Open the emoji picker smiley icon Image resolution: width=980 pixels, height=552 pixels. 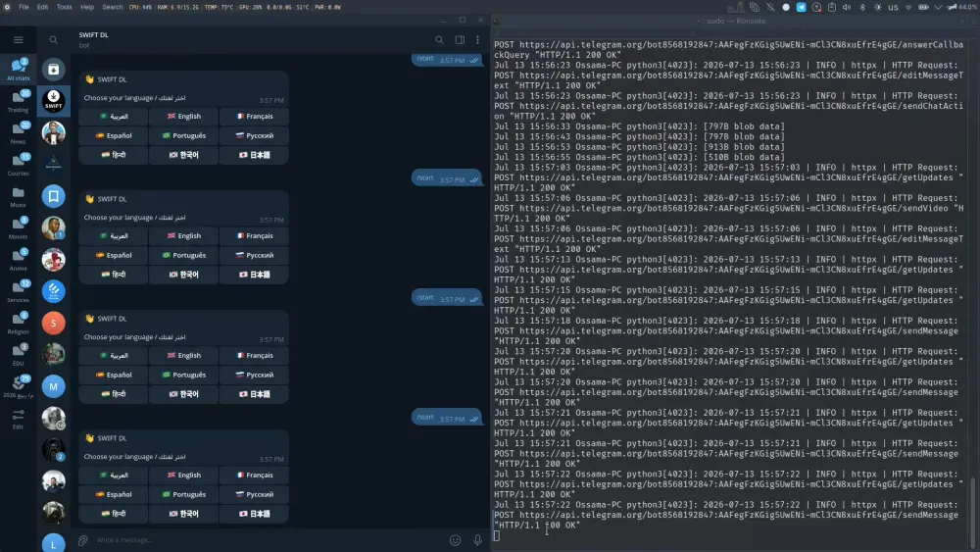455,540
